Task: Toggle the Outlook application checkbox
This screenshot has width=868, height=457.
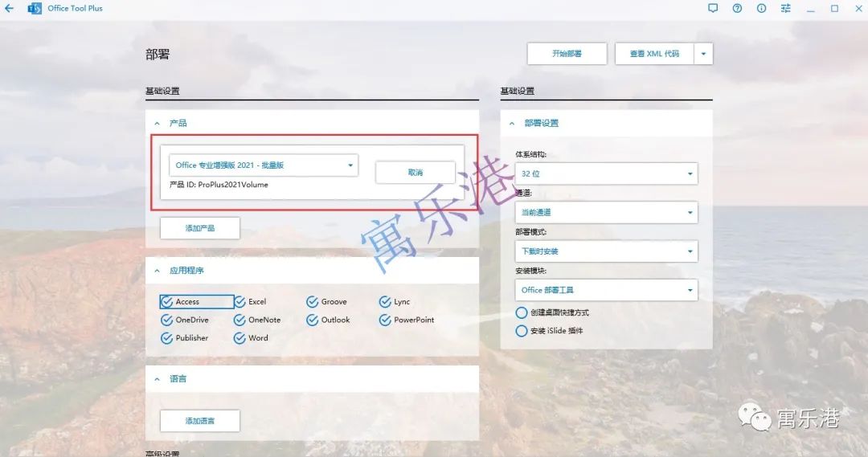Action: (312, 320)
